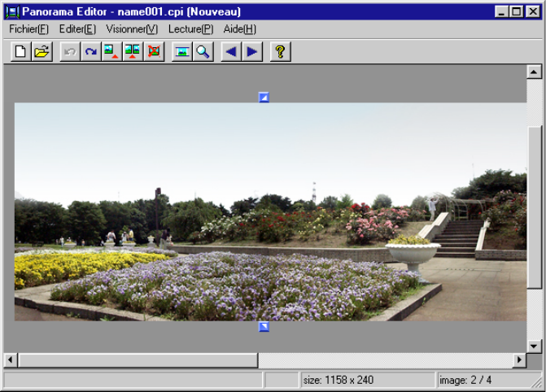Image resolution: width=546 pixels, height=392 pixels.
Task: Click the blue crop handle below the panorama
Action: click(x=264, y=327)
